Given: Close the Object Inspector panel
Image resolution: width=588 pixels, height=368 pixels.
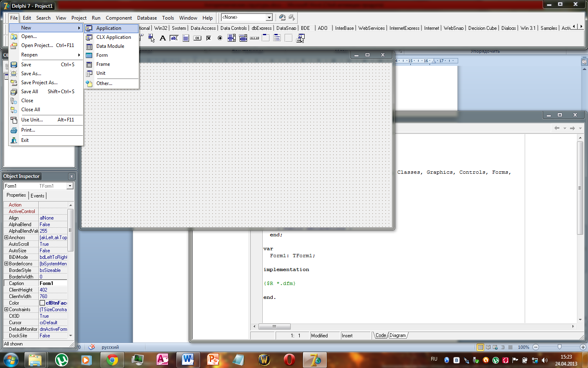Looking at the screenshot, I should (x=71, y=176).
